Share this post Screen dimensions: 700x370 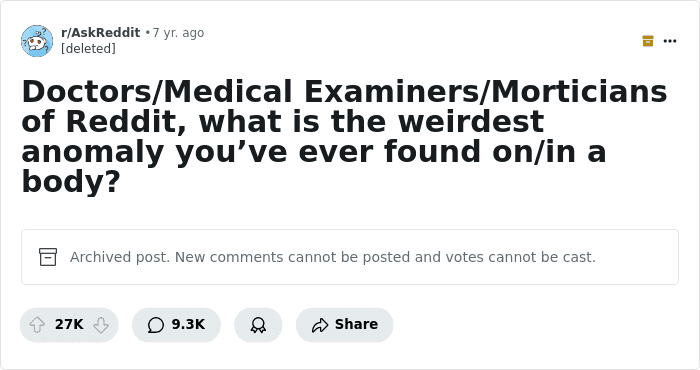point(345,325)
